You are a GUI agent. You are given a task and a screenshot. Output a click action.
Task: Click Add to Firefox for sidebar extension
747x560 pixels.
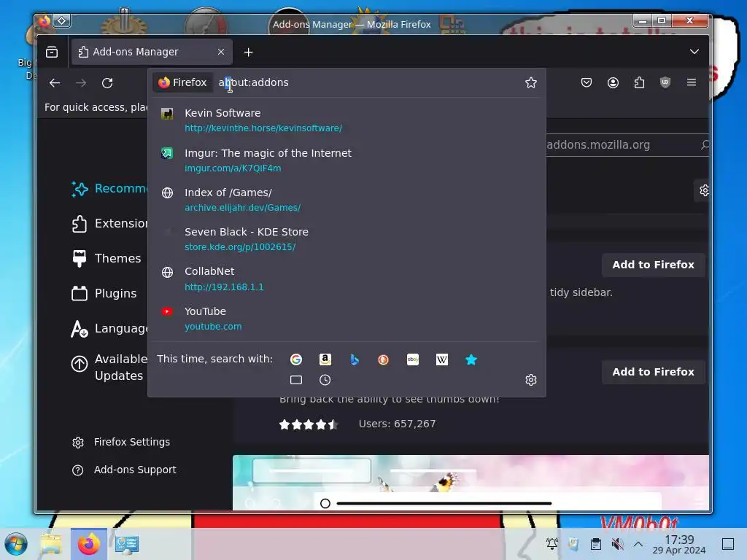653,265
